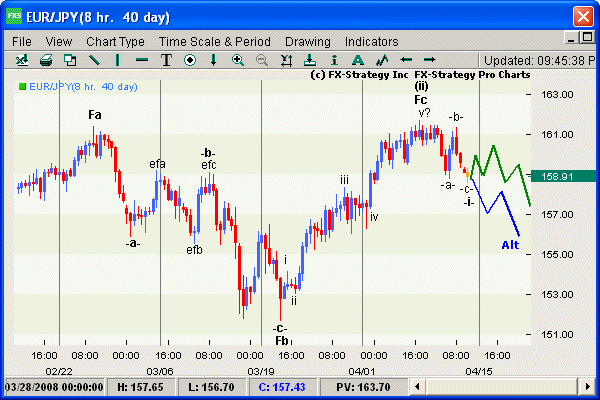
Task: Click the 'efa' wave label
Action: [157, 164]
